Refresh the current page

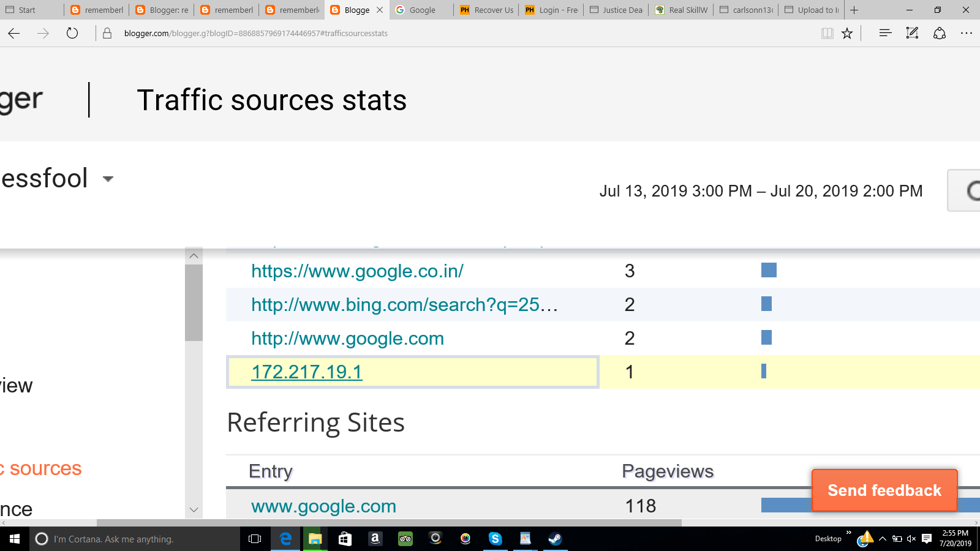pos(72,34)
